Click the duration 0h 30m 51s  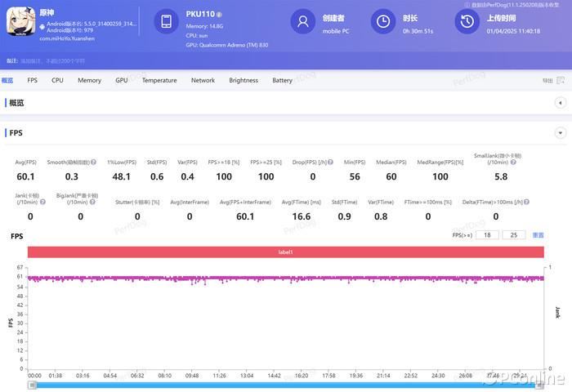point(418,31)
